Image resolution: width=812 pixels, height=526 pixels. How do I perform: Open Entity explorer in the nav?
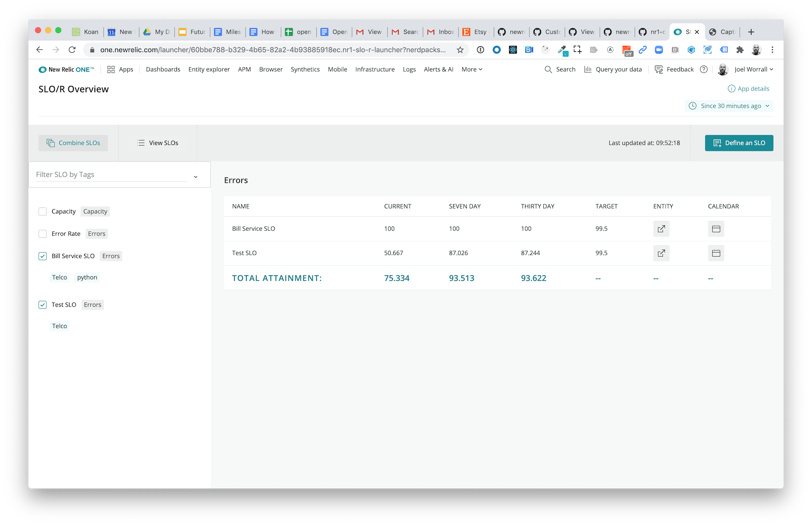[x=209, y=69]
